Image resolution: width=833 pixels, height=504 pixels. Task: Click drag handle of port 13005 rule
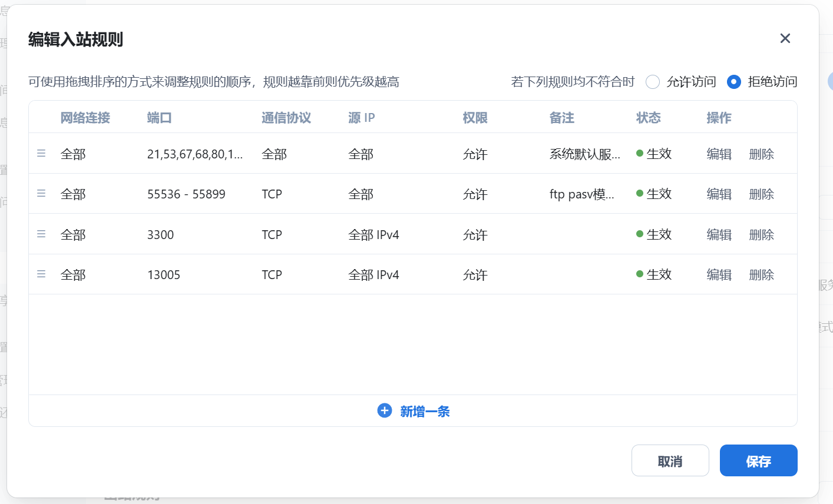point(41,274)
